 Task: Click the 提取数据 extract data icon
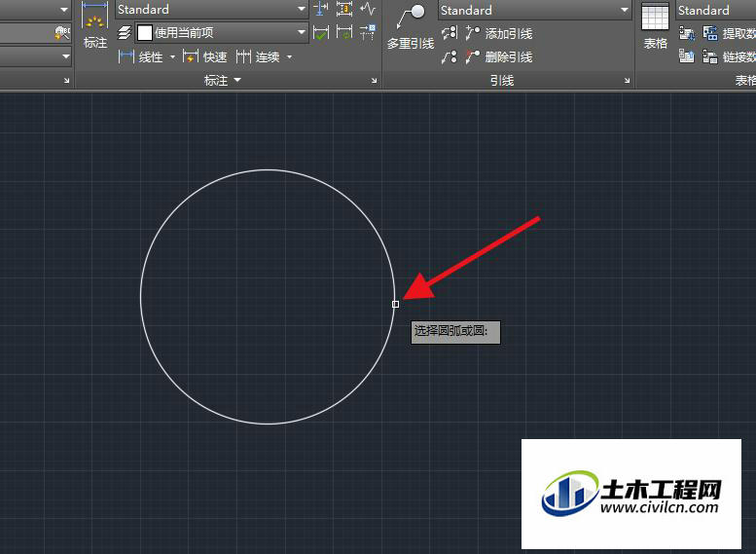[x=710, y=33]
